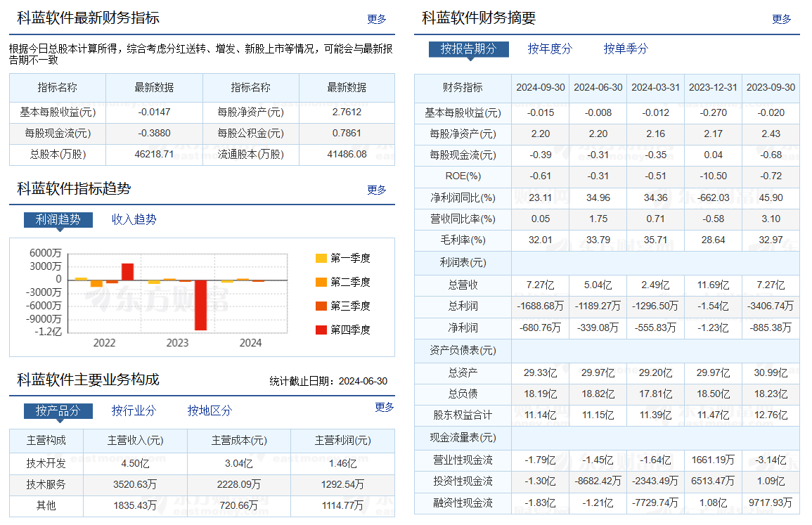Select the 按报告期分 tab
This screenshot has width=812, height=525.
click(469, 49)
